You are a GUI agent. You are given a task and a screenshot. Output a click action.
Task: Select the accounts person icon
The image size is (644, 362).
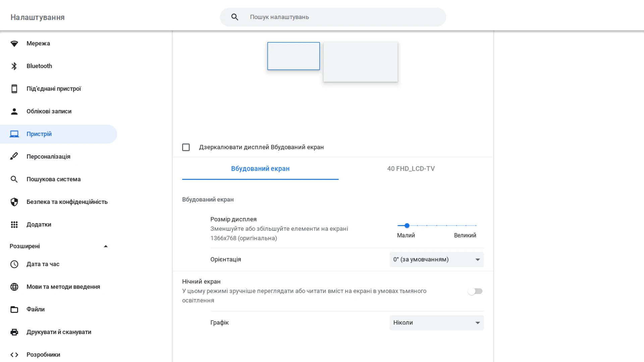pos(14,111)
